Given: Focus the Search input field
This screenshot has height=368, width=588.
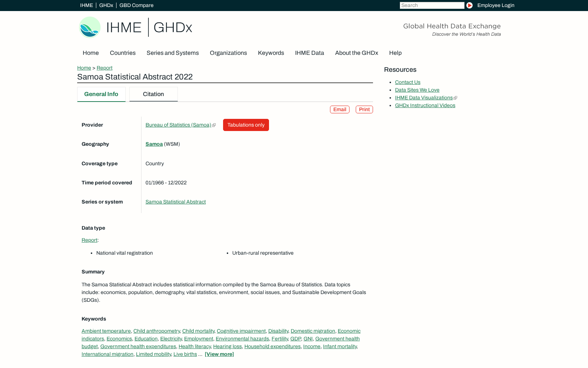Looking at the screenshot, I should pyautogui.click(x=432, y=5).
